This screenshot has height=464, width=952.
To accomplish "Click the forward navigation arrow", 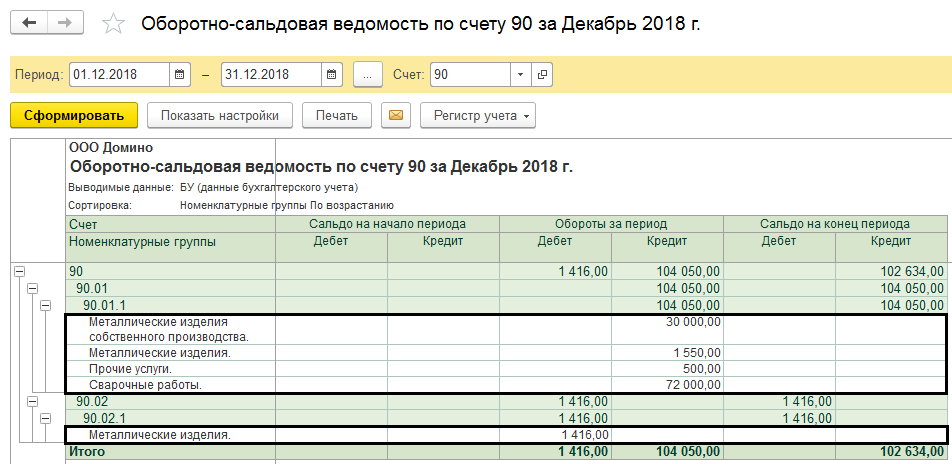I will pyautogui.click(x=65, y=22).
